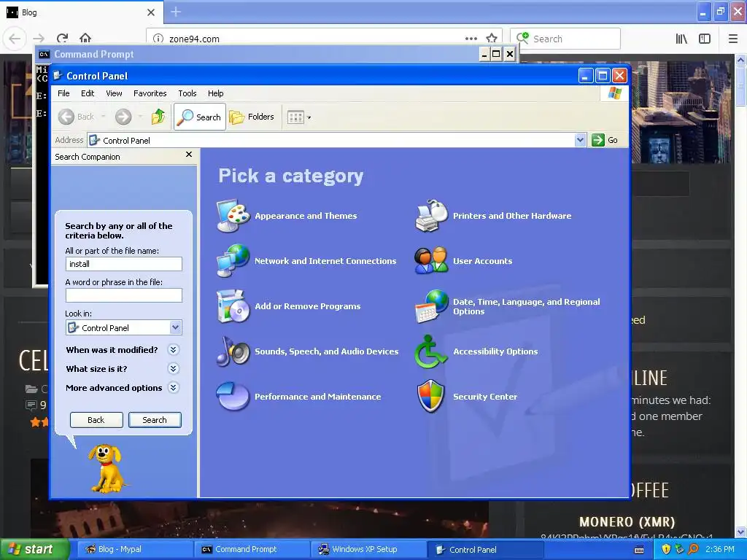Click the browser reload button
This screenshot has width=747, height=560.
(63, 39)
